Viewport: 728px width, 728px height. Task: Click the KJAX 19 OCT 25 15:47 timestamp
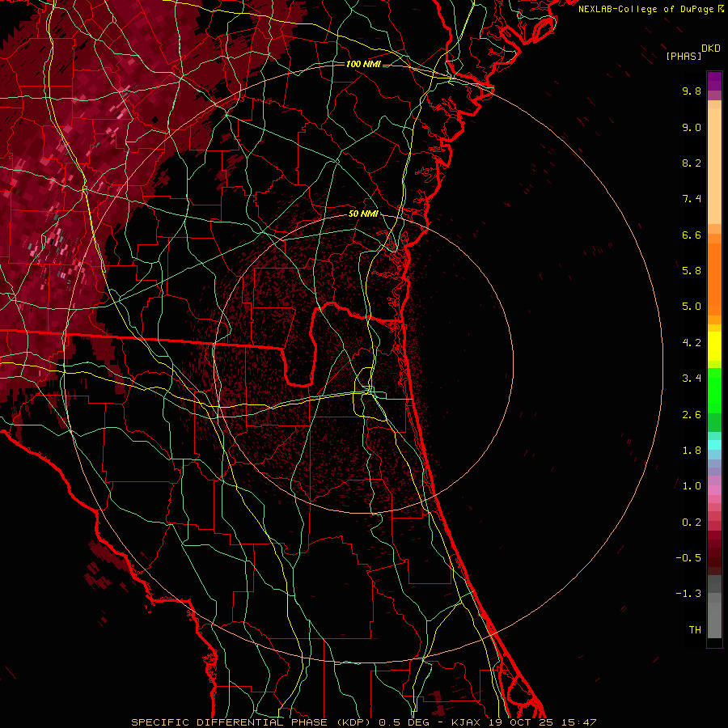(523, 722)
